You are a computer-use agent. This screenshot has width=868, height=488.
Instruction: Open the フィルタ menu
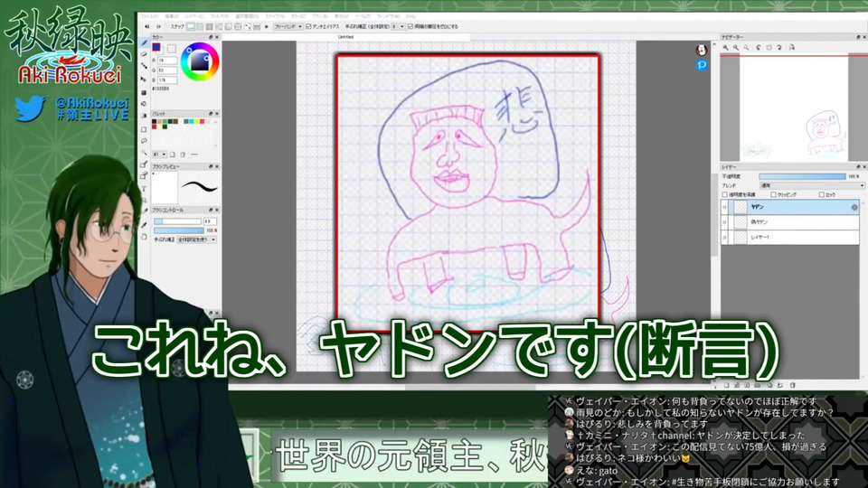pos(219,16)
